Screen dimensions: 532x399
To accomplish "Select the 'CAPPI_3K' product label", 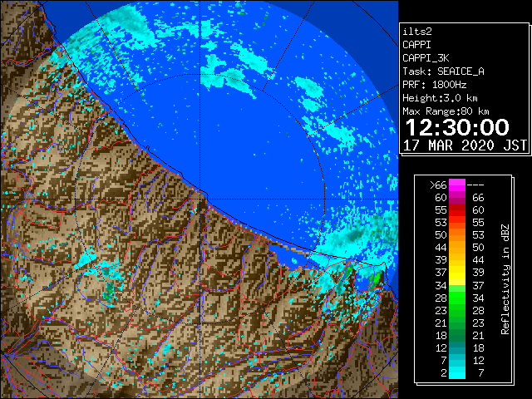I will click(426, 58).
